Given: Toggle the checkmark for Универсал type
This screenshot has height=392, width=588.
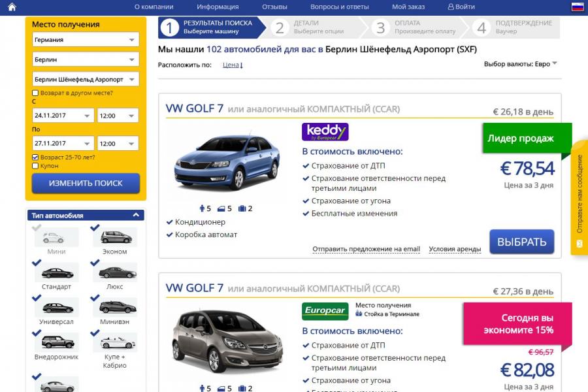Looking at the screenshot, I should click(x=37, y=298).
